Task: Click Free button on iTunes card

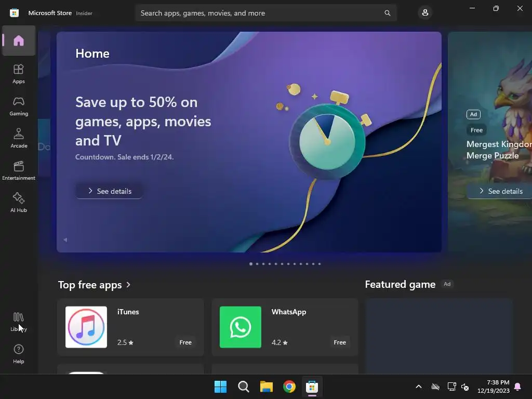Action: [x=185, y=342]
